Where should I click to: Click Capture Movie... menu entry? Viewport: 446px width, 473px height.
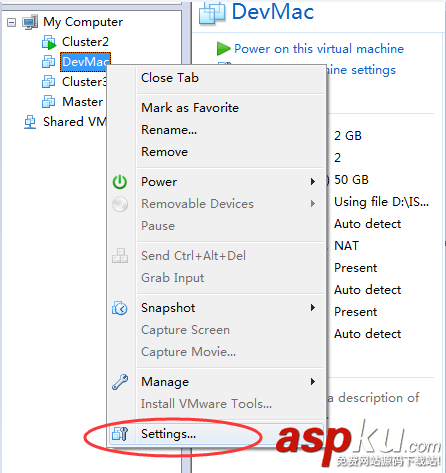click(188, 352)
